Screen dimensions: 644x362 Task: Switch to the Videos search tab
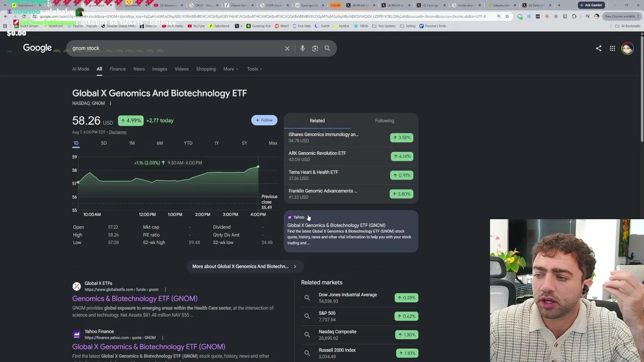[x=182, y=69]
